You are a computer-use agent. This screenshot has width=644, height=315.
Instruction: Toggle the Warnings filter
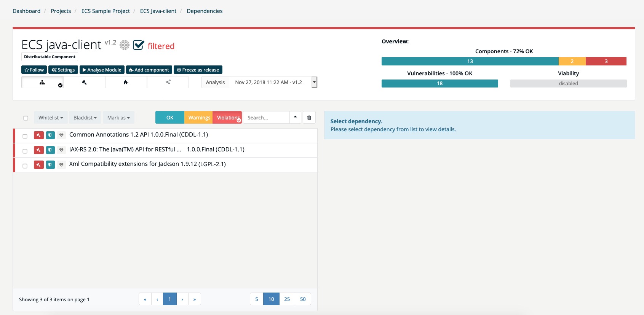(199, 118)
